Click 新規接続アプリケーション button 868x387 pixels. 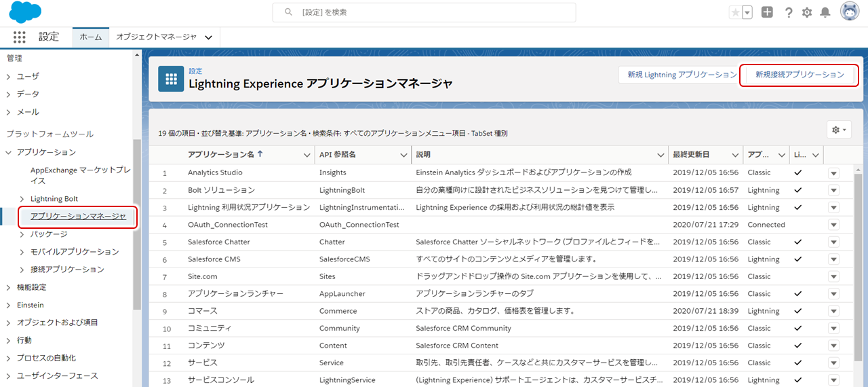click(x=800, y=75)
